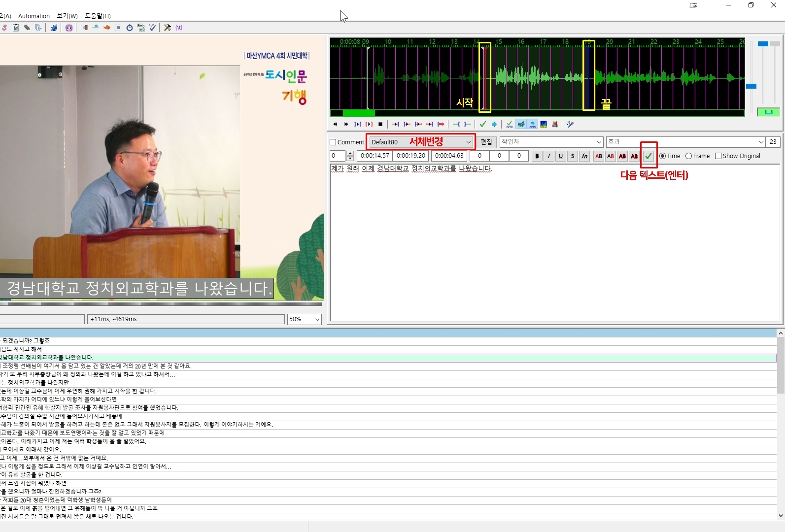Viewport: 785px width, 532px height.
Task: Open the Translation Assistant fish icon
Action: click(107, 28)
